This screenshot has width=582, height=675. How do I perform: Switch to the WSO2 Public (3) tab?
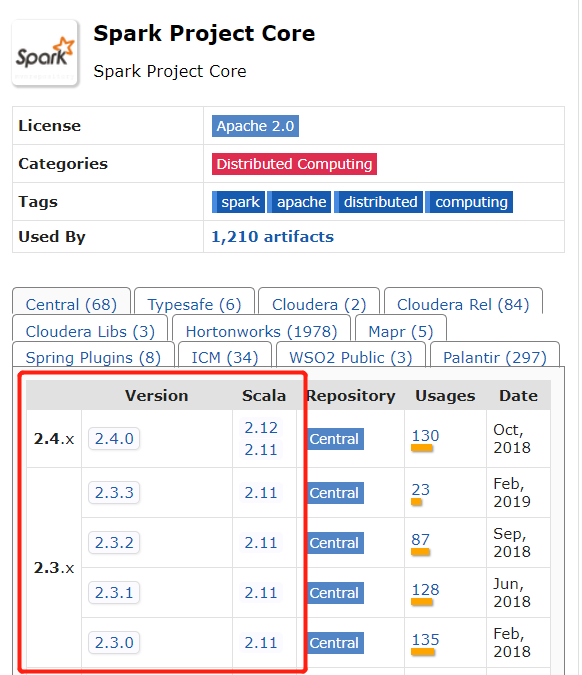[x=351, y=357]
